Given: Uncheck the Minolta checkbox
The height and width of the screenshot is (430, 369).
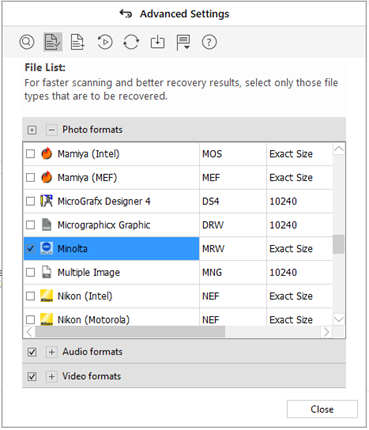Looking at the screenshot, I should pos(30,248).
